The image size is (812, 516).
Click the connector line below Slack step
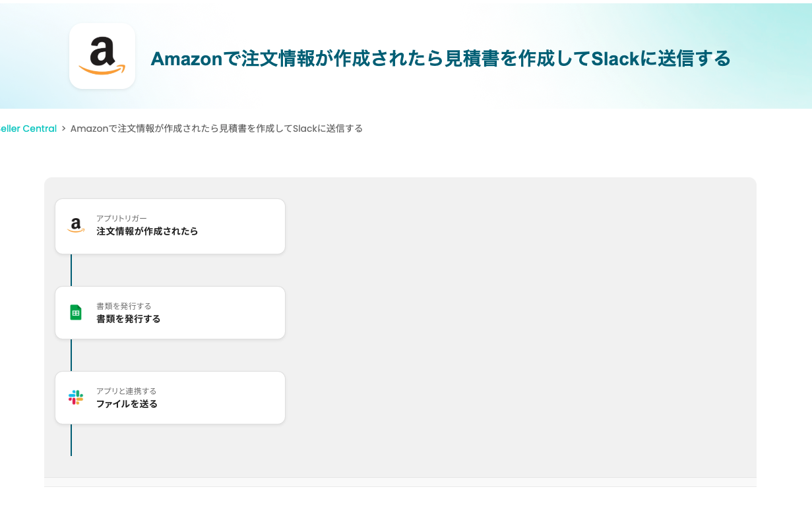71,440
